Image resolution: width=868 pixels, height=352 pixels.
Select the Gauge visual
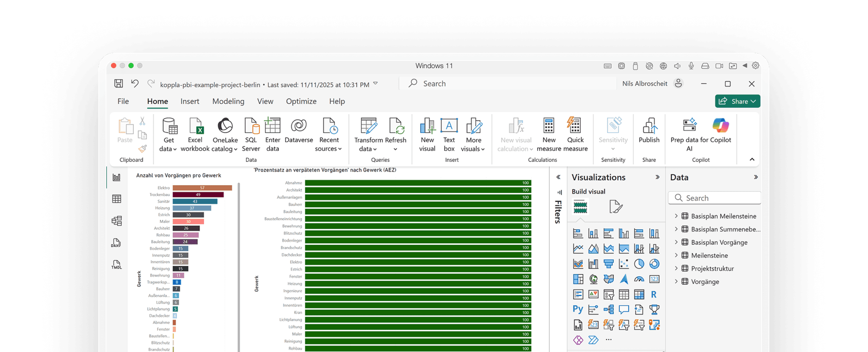tap(639, 279)
